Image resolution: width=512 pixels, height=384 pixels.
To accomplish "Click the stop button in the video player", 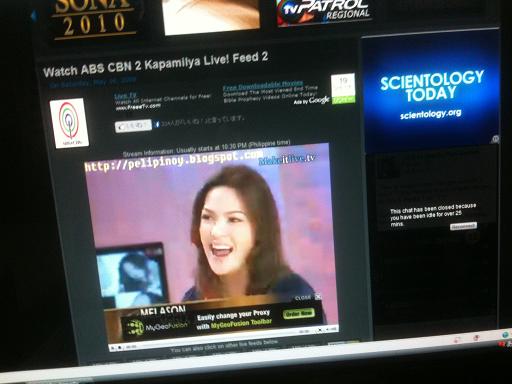I will (120, 347).
